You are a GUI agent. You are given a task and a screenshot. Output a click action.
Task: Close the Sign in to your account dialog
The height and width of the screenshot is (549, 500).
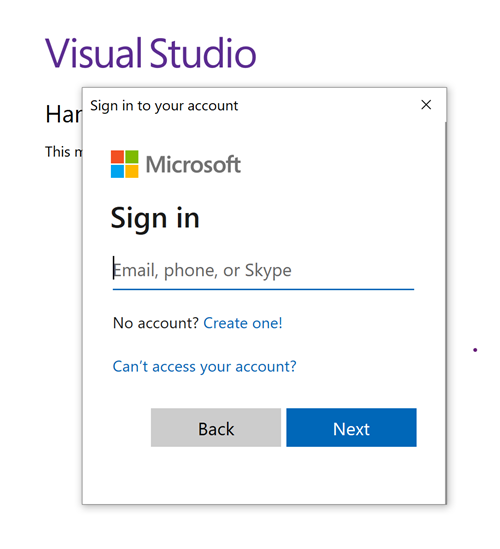[426, 104]
